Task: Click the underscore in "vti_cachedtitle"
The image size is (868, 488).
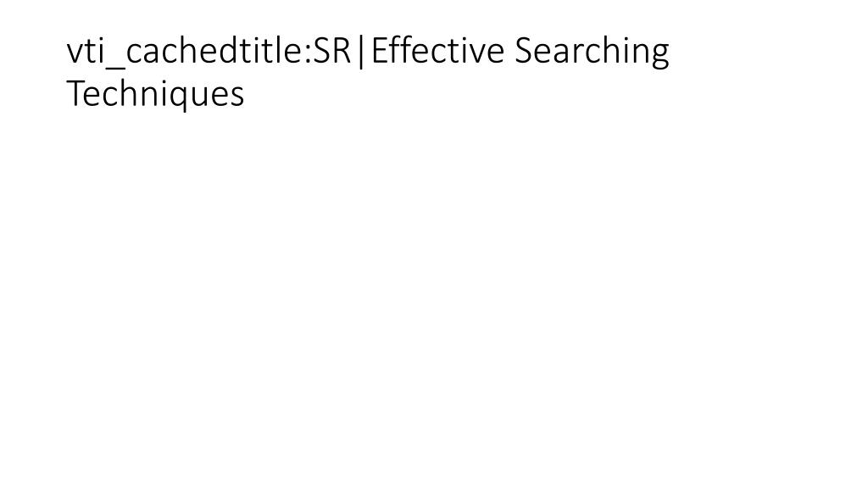Action: pyautogui.click(x=115, y=67)
